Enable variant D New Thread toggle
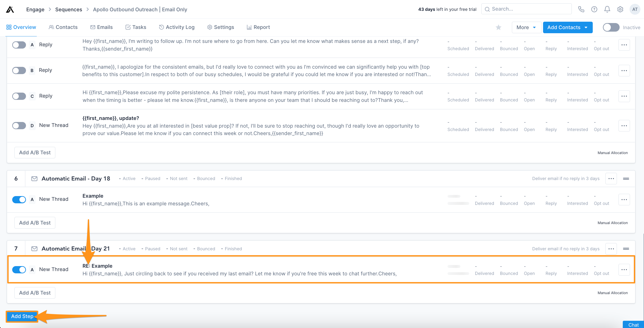 click(19, 126)
